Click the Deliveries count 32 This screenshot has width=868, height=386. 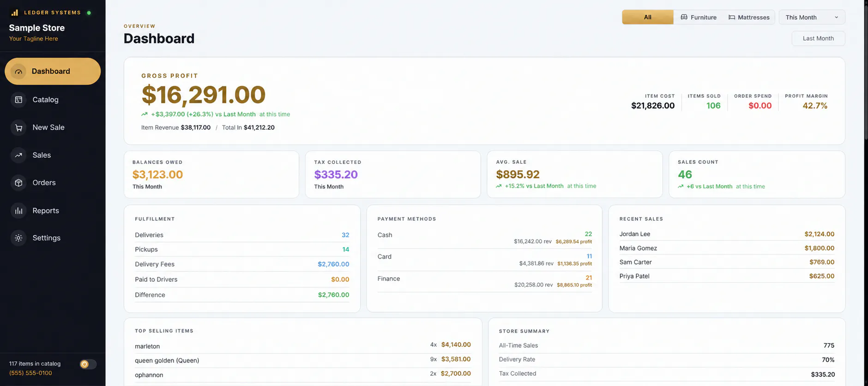[x=345, y=235]
